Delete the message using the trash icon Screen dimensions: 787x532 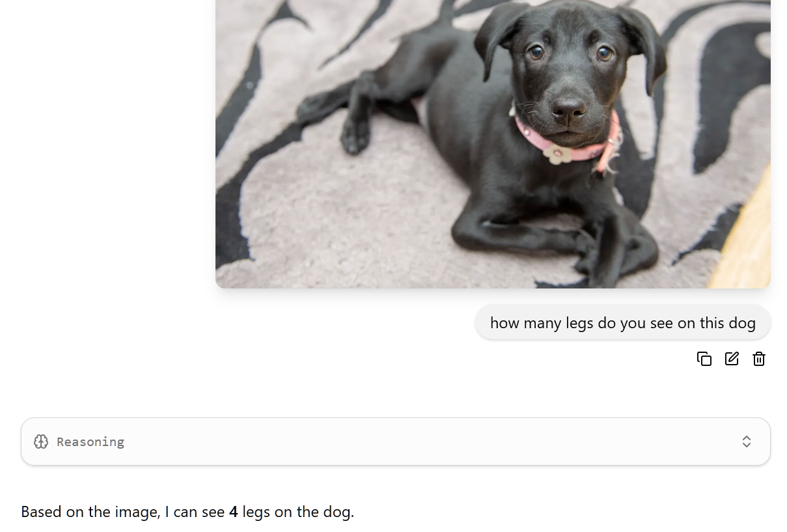click(759, 359)
